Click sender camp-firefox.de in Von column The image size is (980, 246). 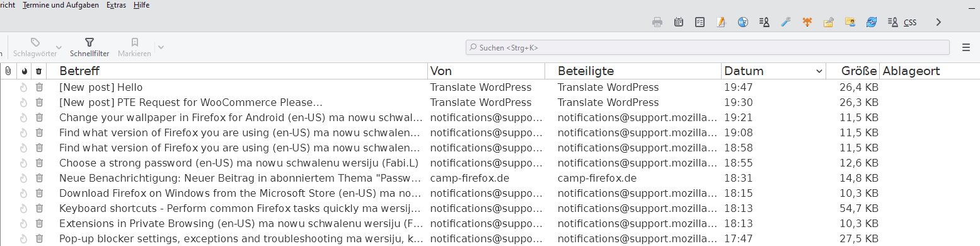point(470,178)
